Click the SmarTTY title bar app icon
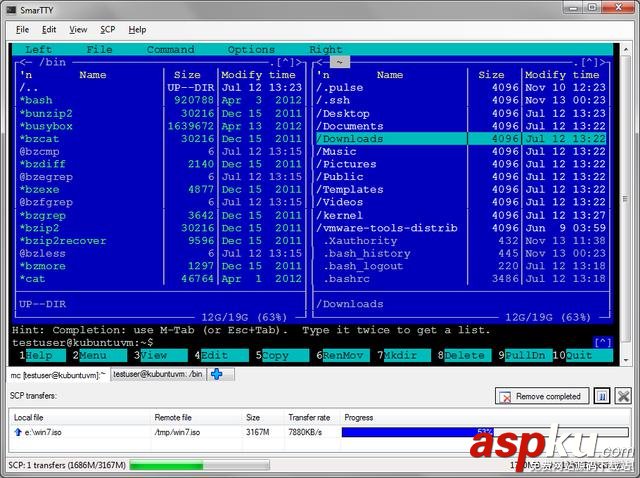The image size is (640, 478). click(x=11, y=10)
